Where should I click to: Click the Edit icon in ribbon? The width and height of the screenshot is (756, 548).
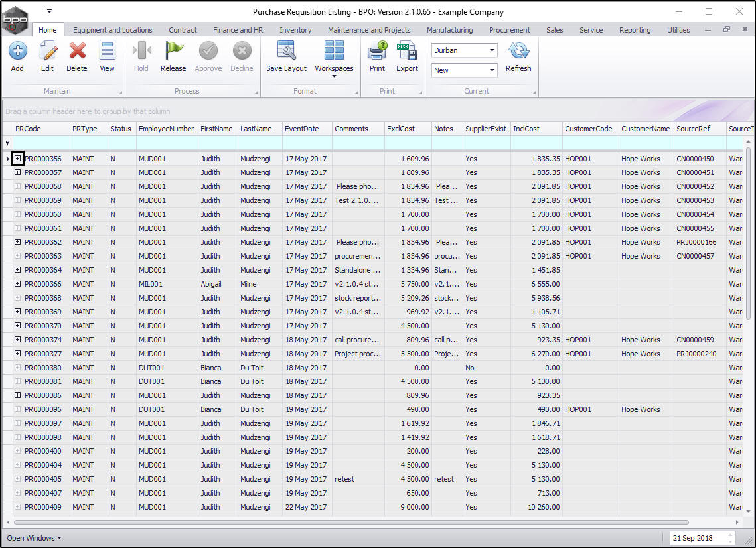click(47, 52)
